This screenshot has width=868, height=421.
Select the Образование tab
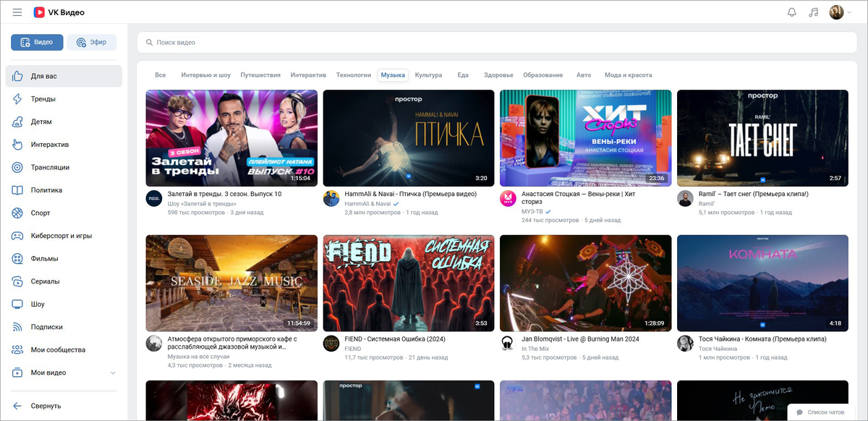point(543,75)
